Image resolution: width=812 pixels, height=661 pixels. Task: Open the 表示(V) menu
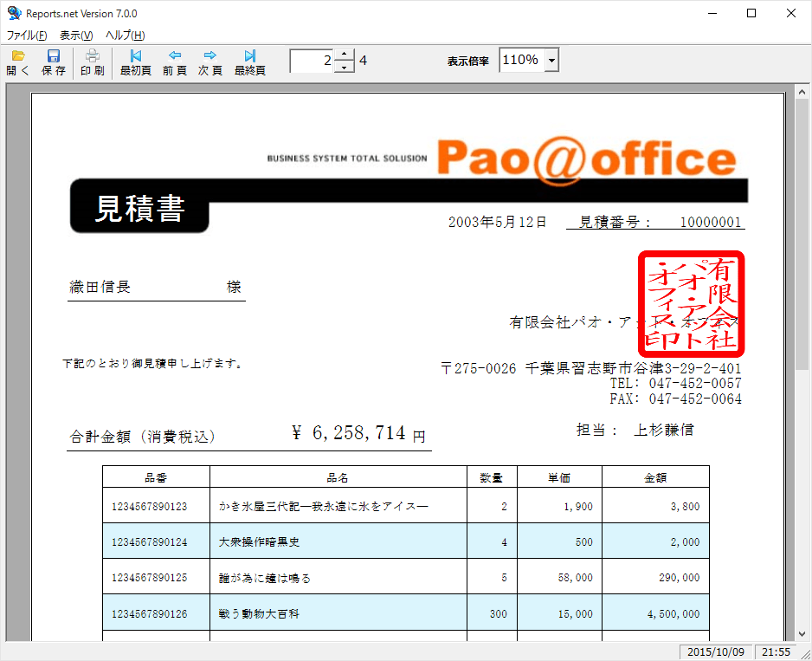(x=76, y=36)
